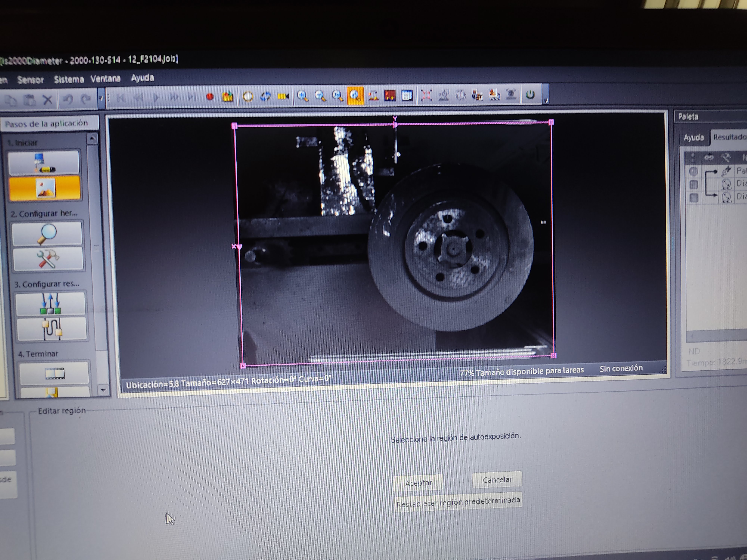Click the Zoom In magnifier icon
Viewport: 747px width, 560px height.
tap(302, 96)
